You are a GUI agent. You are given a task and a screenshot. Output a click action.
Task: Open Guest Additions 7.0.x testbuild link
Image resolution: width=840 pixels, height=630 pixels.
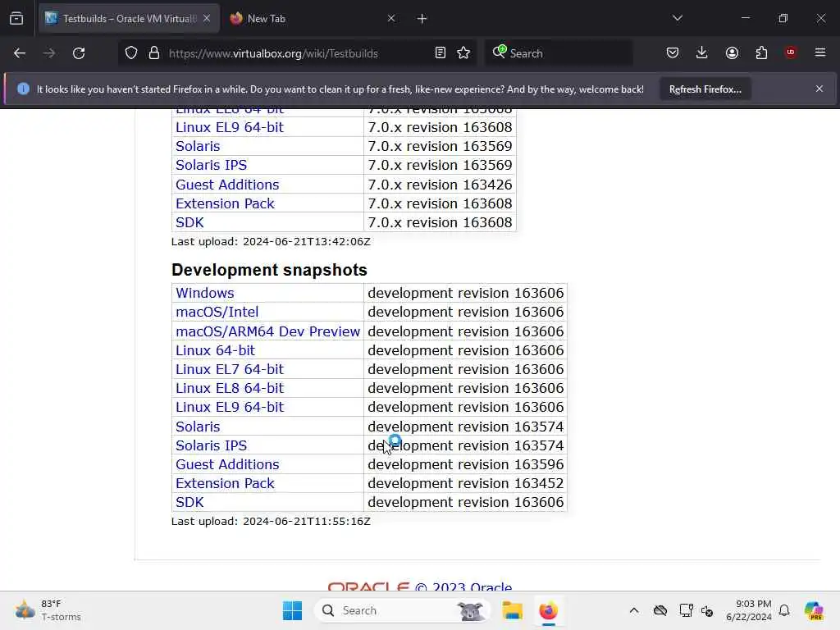pos(227,185)
